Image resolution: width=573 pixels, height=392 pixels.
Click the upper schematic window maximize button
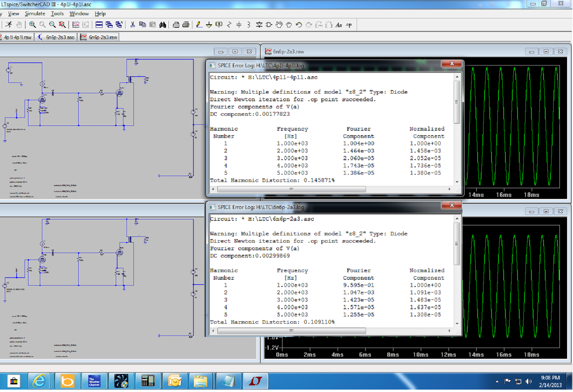click(x=235, y=52)
